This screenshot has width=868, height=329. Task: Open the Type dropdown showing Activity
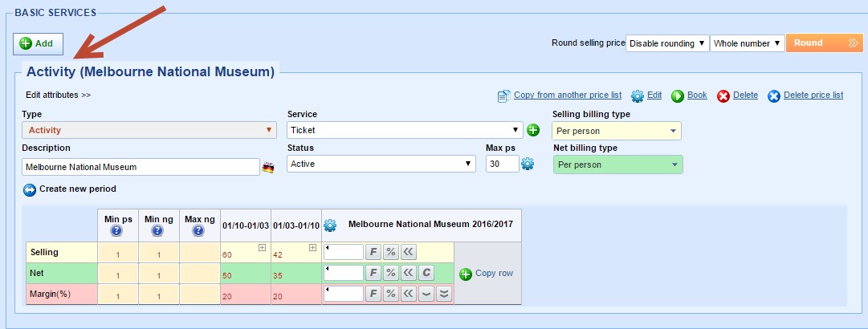pos(149,130)
